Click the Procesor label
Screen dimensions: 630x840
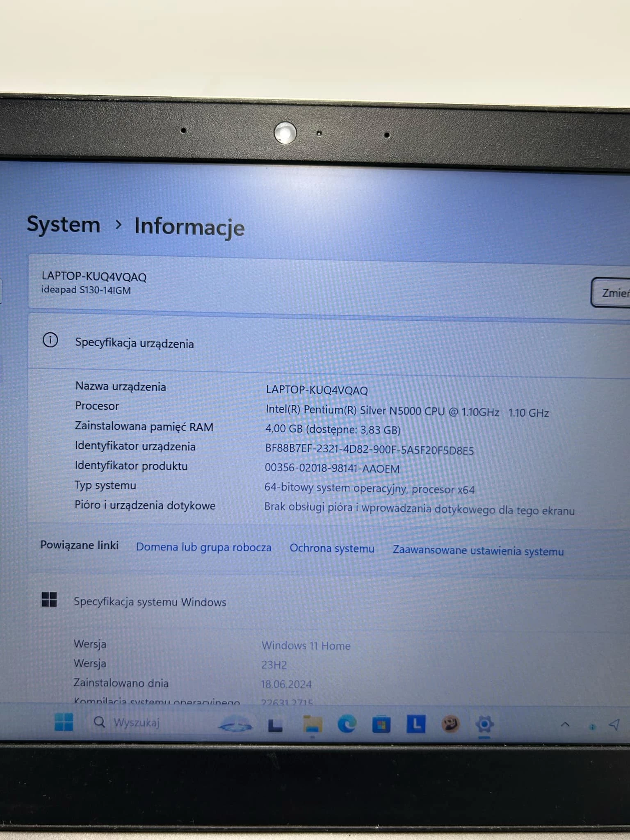(97, 406)
